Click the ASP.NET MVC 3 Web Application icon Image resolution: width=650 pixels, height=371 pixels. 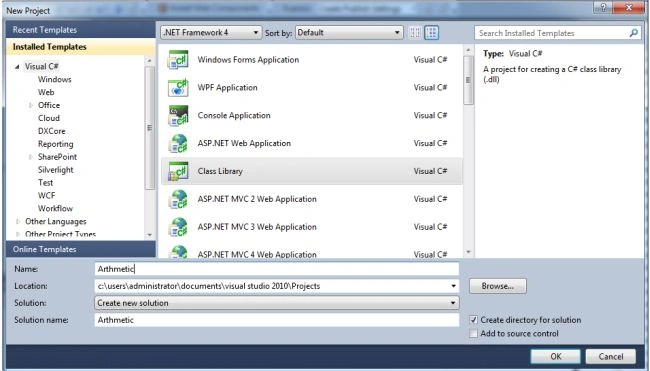coord(178,227)
